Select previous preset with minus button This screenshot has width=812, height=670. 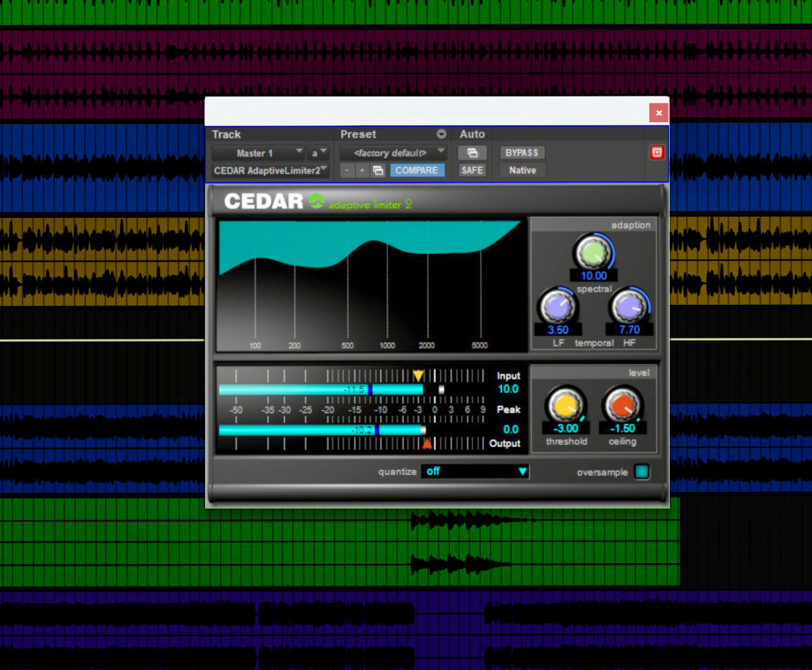(347, 170)
